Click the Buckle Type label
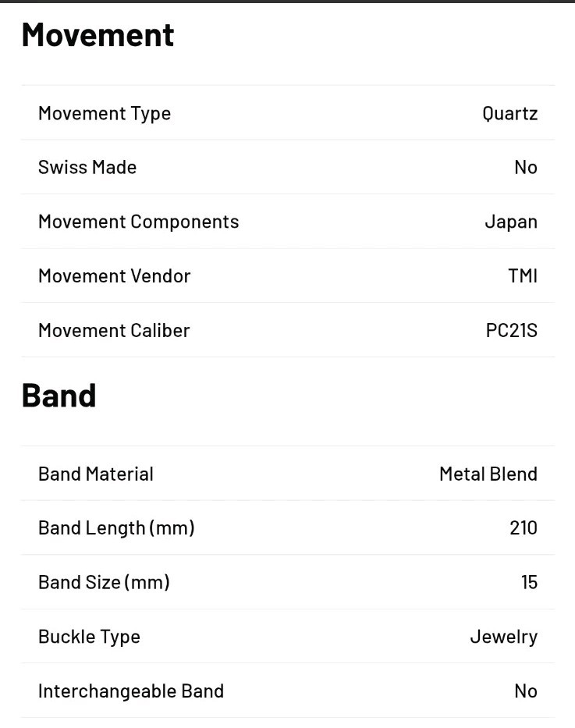Screen dimensions: 575x728 (89, 637)
